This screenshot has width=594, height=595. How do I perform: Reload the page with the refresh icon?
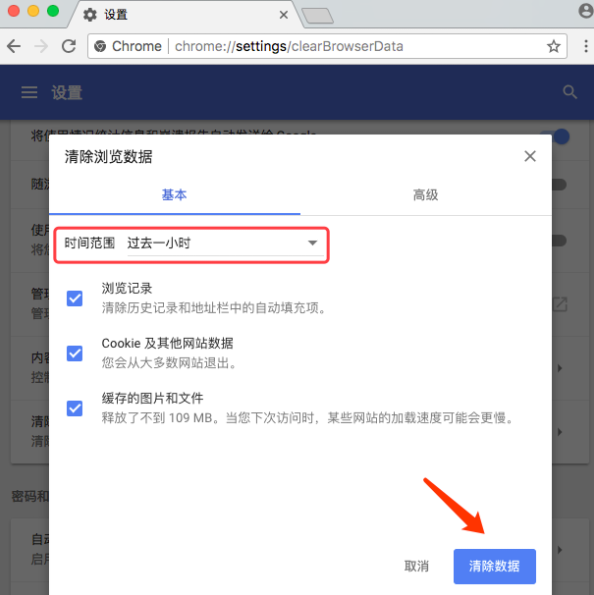(69, 46)
